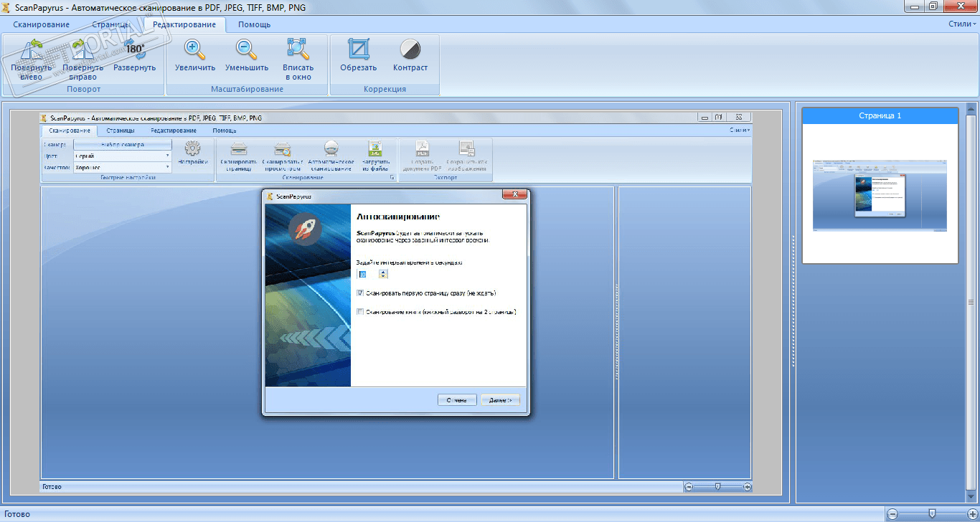This screenshot has height=522, width=980.
Task: Click the scanned page image in the editing area
Action: [x=397, y=302]
